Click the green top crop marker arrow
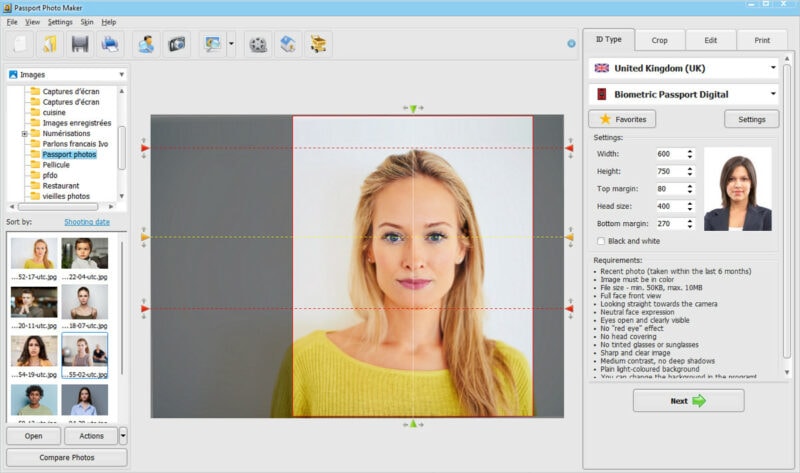The image size is (800, 473). tap(413, 108)
